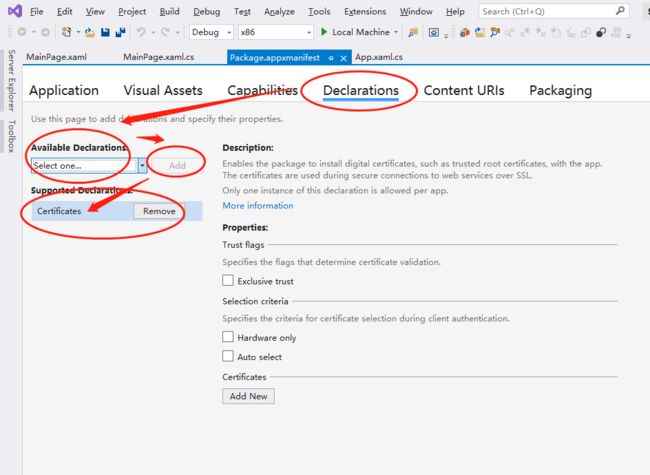Click the search magnifier icon in the search box

tap(620, 11)
